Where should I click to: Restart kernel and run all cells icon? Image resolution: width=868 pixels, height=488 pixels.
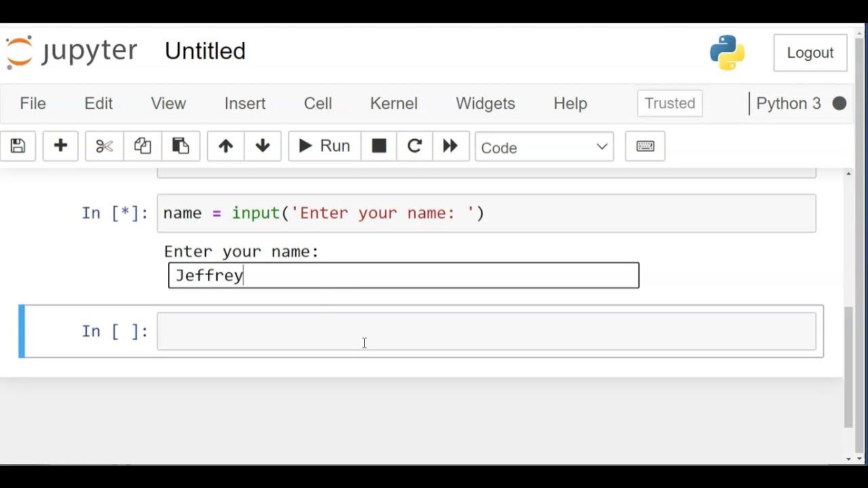(451, 146)
